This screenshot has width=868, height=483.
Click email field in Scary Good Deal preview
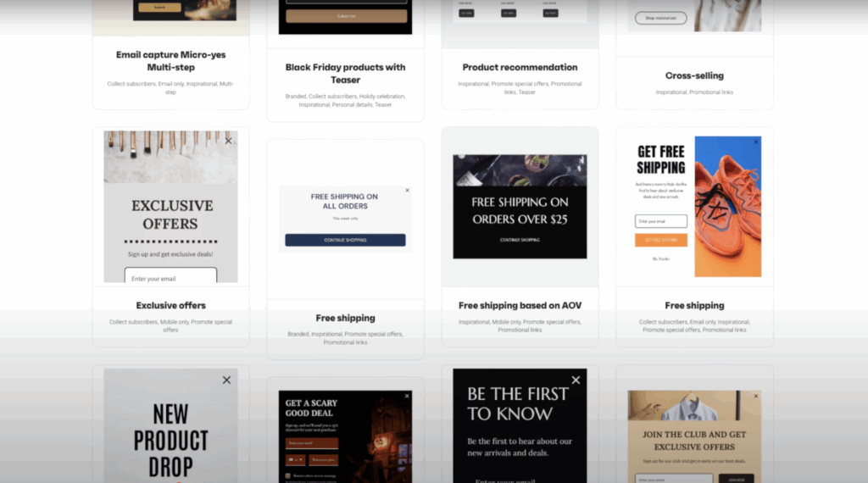point(312,443)
